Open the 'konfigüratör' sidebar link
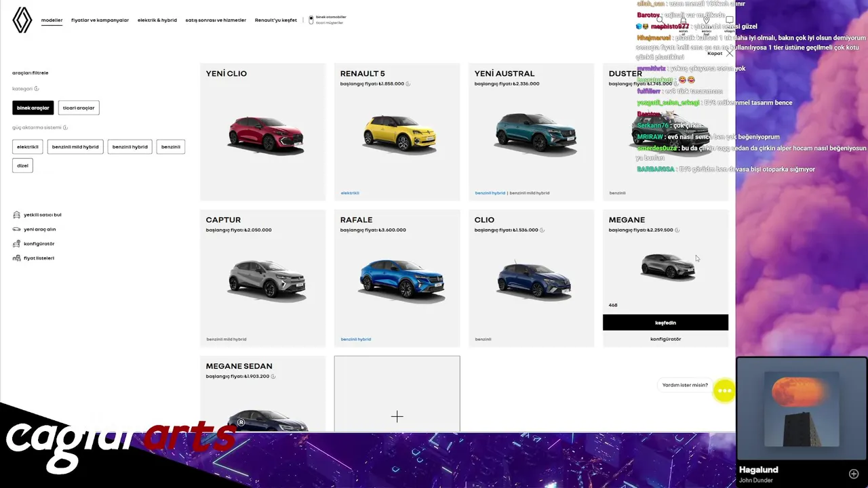The height and width of the screenshot is (488, 868). coord(39,243)
